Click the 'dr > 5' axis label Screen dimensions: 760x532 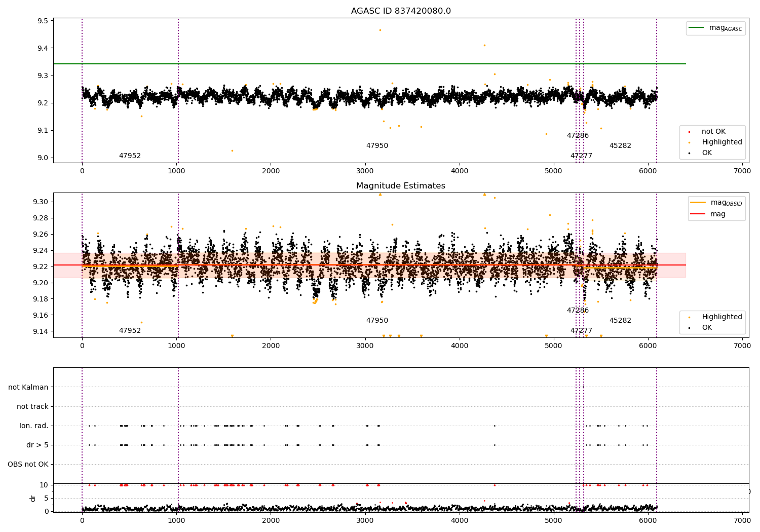(37, 445)
